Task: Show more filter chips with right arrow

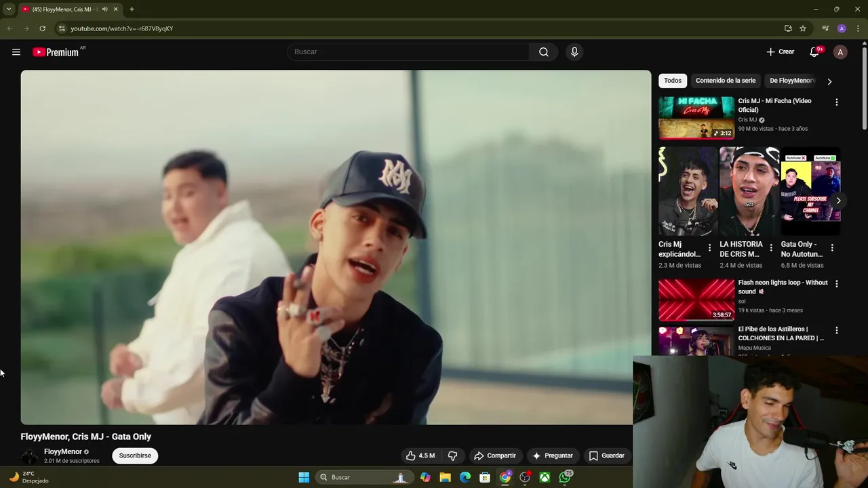Action: click(829, 81)
